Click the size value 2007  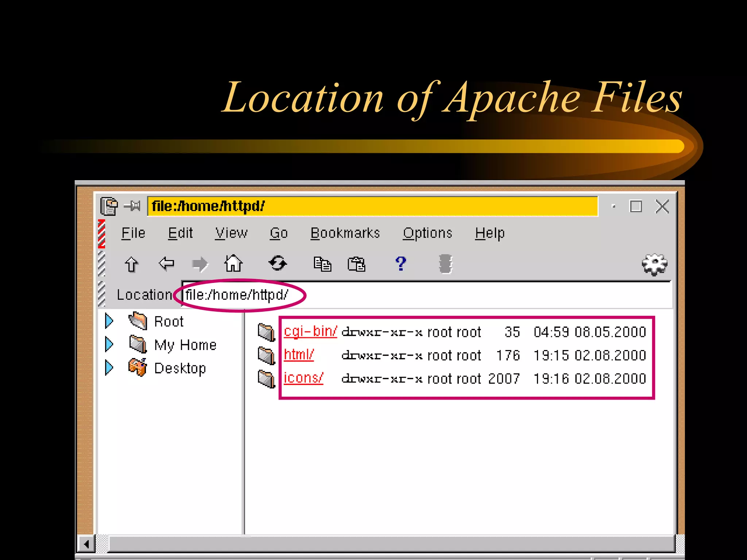point(504,379)
